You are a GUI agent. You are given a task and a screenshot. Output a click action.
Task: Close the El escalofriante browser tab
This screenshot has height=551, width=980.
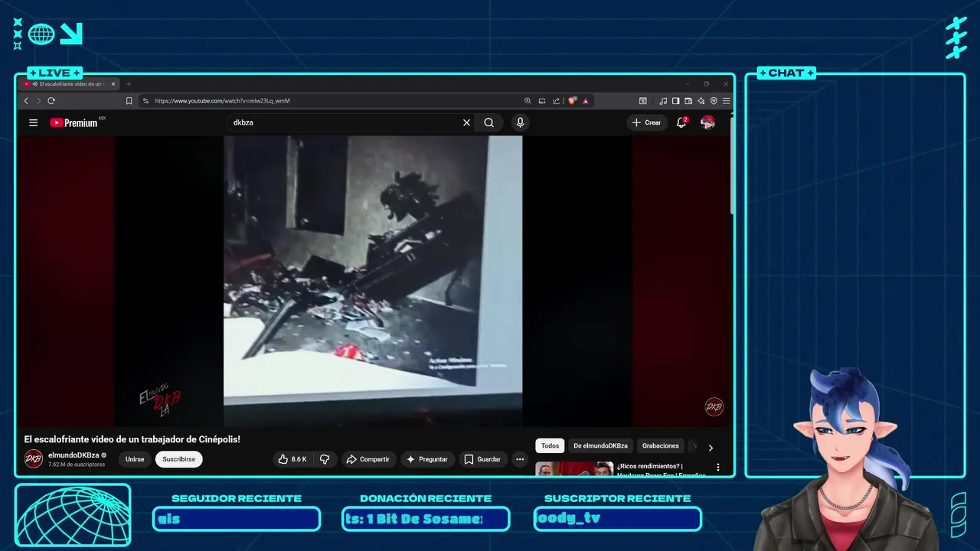point(113,83)
